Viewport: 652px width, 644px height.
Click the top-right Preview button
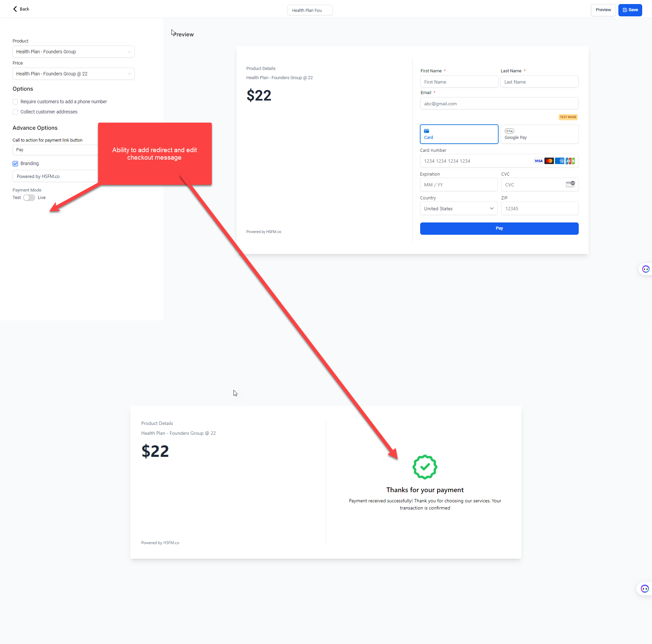[x=603, y=10]
